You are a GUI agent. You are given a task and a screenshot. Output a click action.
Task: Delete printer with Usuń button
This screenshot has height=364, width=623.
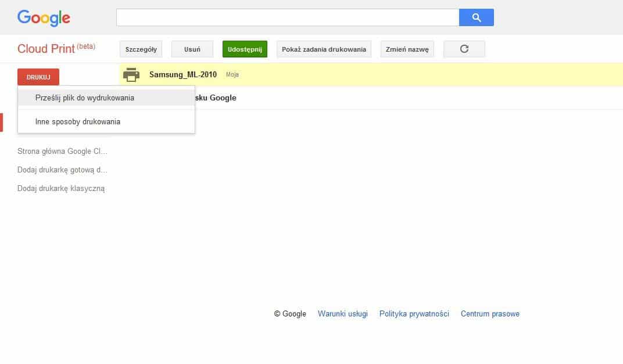tap(192, 49)
